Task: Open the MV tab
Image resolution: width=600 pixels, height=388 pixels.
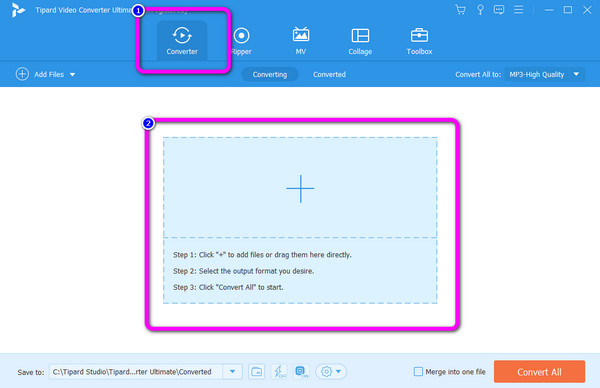Action: tap(301, 41)
